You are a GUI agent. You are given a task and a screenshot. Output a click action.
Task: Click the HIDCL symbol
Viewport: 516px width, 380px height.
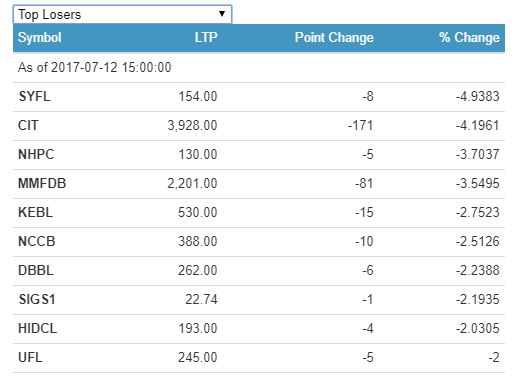tap(37, 329)
